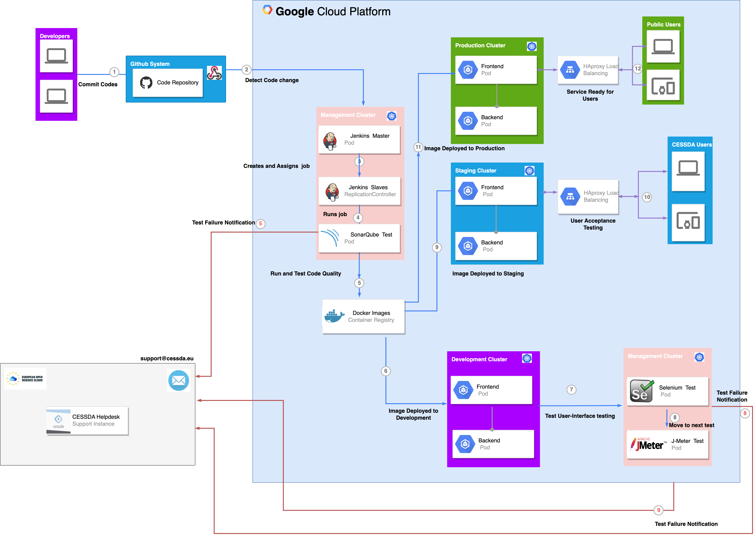Click Kubernetes icon in Jenkins Management Cluster
Screen dimensions: 756x537
(x=392, y=116)
